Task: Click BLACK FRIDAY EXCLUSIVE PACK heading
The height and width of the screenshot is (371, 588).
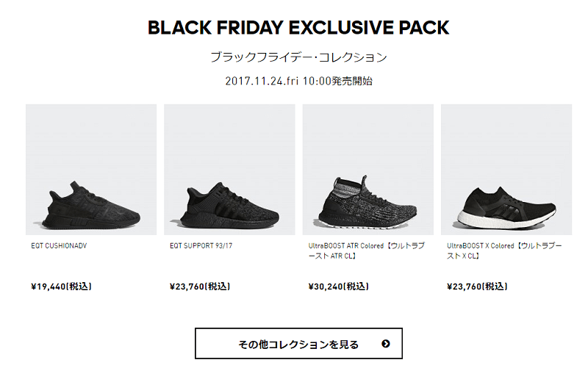Action: point(298,27)
